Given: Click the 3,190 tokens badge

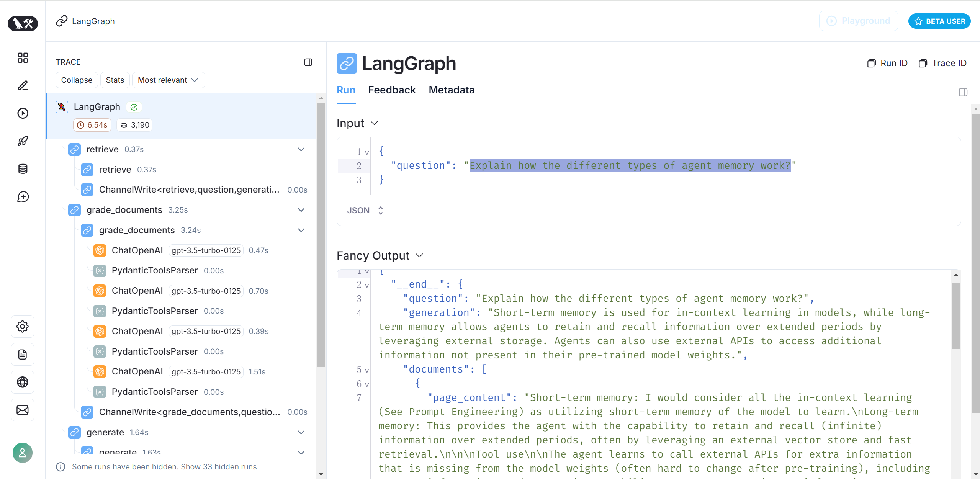Looking at the screenshot, I should (134, 125).
